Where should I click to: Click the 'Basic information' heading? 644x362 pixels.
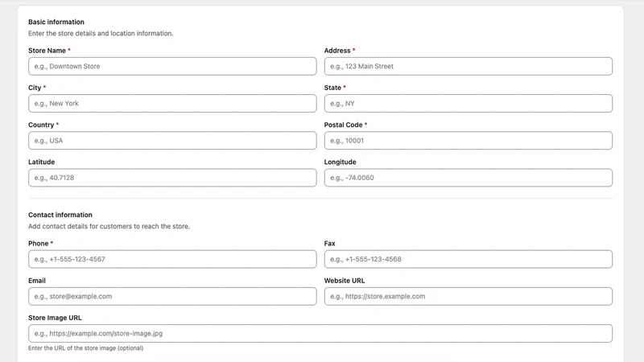pyautogui.click(x=56, y=22)
